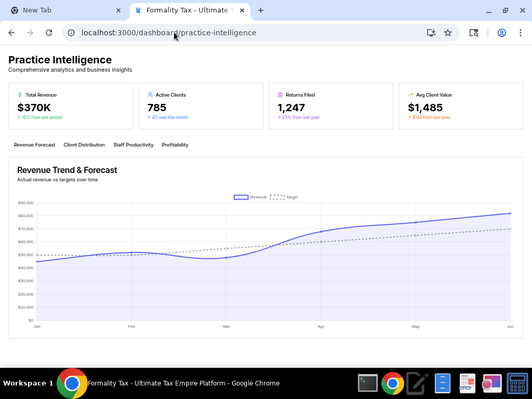The height and width of the screenshot is (399, 532).
Task: Open the calculator from the taskbar
Action: coord(517,383)
